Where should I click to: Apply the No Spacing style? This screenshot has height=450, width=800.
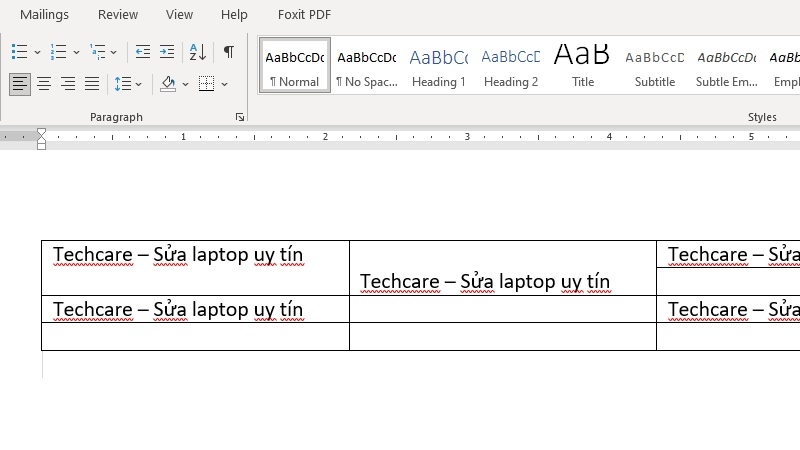point(367,65)
